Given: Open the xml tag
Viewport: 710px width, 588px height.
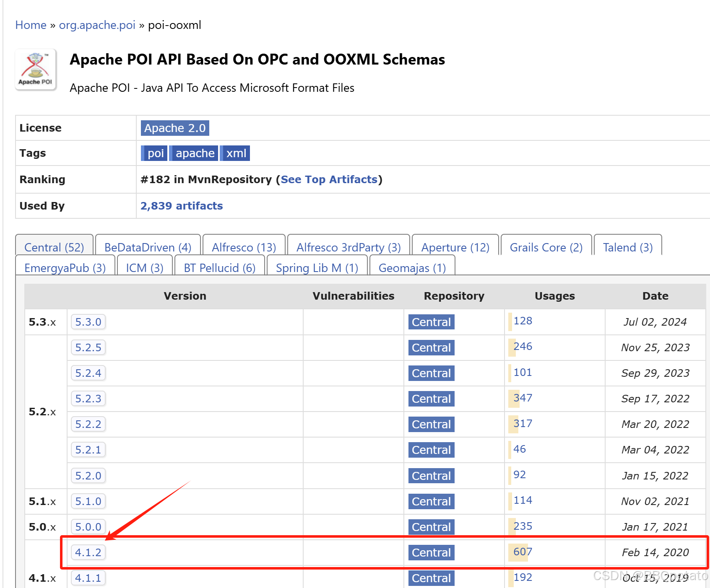Looking at the screenshot, I should (235, 153).
